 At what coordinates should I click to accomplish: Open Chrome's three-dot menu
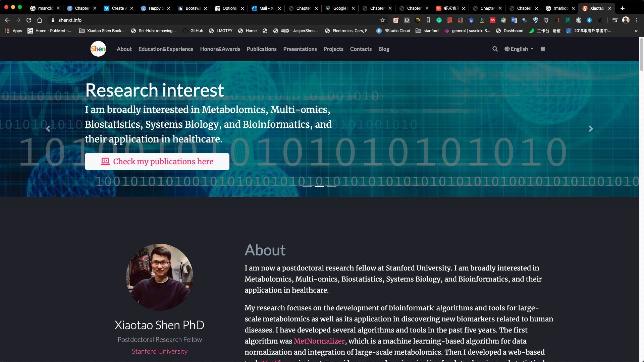click(x=637, y=20)
